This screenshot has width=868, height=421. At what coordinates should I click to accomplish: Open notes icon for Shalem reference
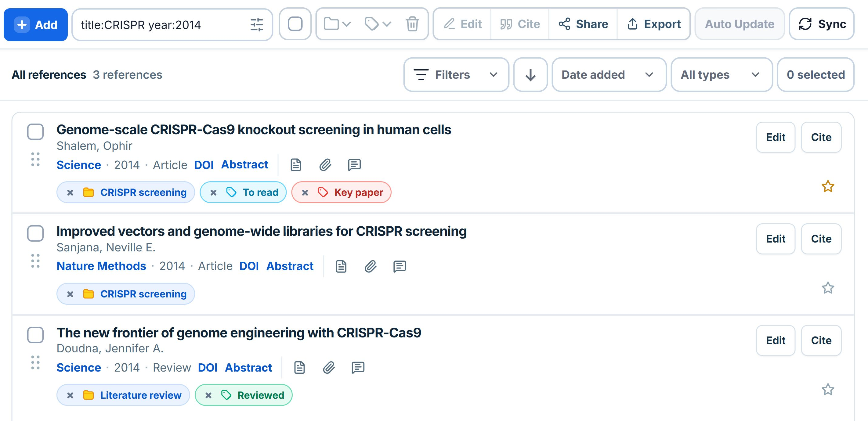[x=296, y=165]
